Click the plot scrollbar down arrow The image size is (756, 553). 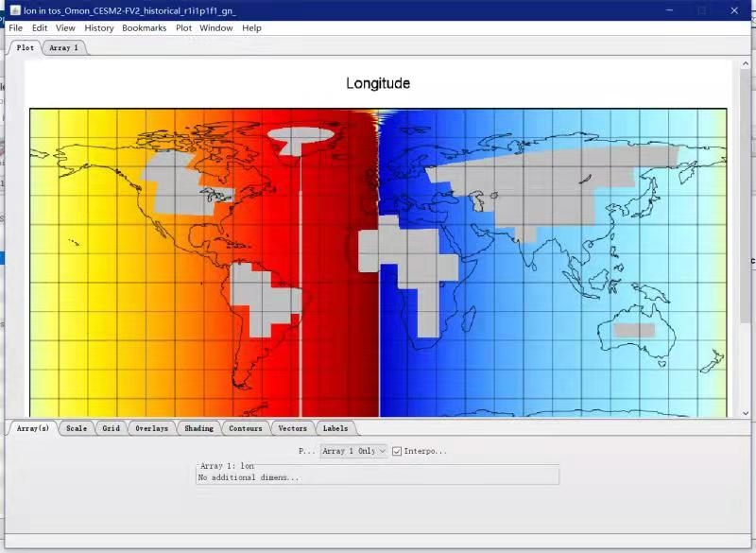[x=746, y=413]
